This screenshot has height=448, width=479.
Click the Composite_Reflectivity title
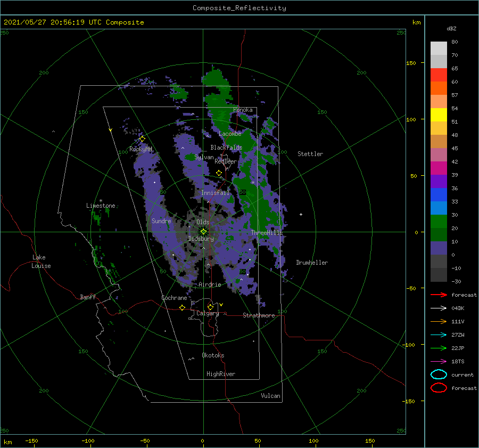(x=240, y=8)
